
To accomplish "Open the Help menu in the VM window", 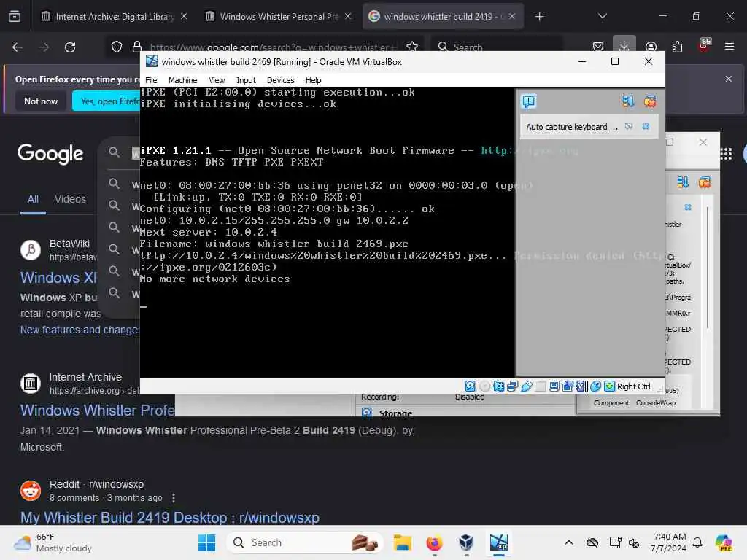I will tap(313, 80).
